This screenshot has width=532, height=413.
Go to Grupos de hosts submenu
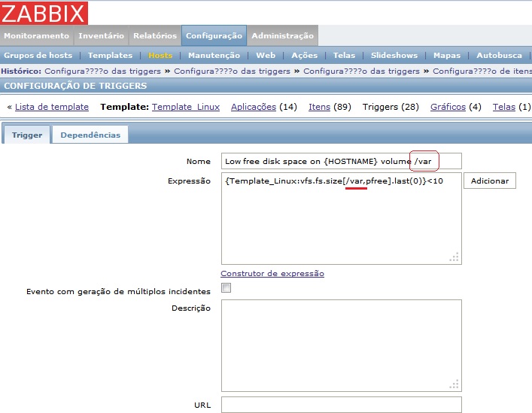tap(38, 55)
